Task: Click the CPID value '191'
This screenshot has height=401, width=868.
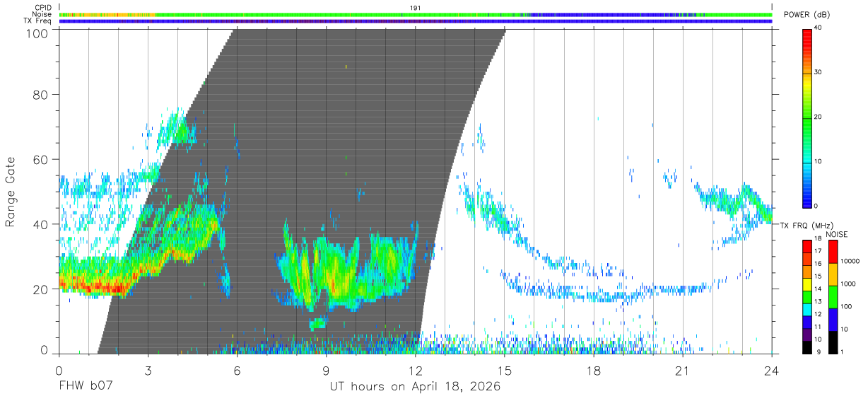Action: 416,7
